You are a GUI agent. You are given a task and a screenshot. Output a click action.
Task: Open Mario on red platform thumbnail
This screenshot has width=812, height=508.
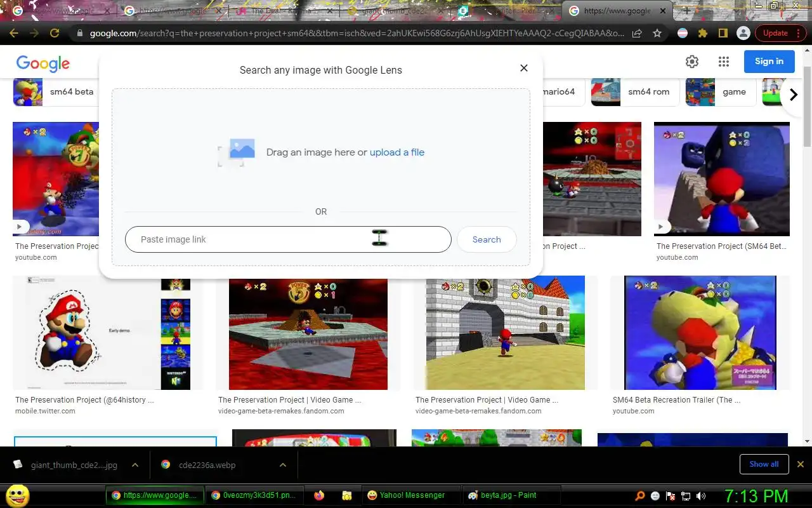pyautogui.click(x=308, y=333)
